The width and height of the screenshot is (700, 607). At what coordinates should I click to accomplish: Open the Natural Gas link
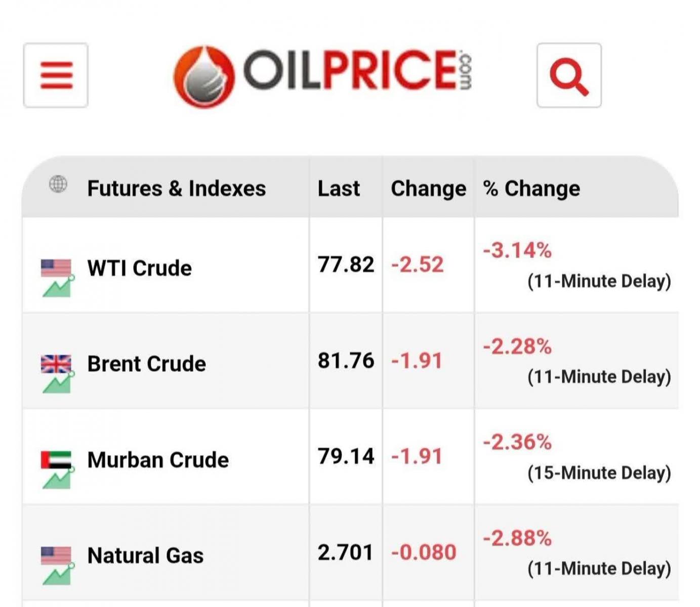(145, 555)
